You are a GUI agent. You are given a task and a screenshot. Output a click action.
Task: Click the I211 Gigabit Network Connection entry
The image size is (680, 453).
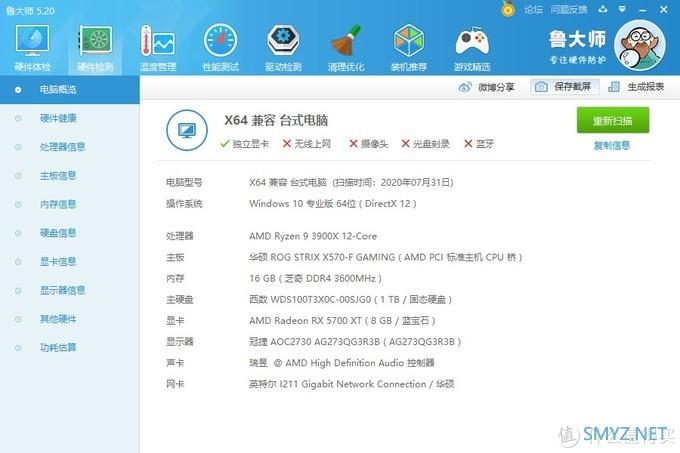click(x=352, y=384)
